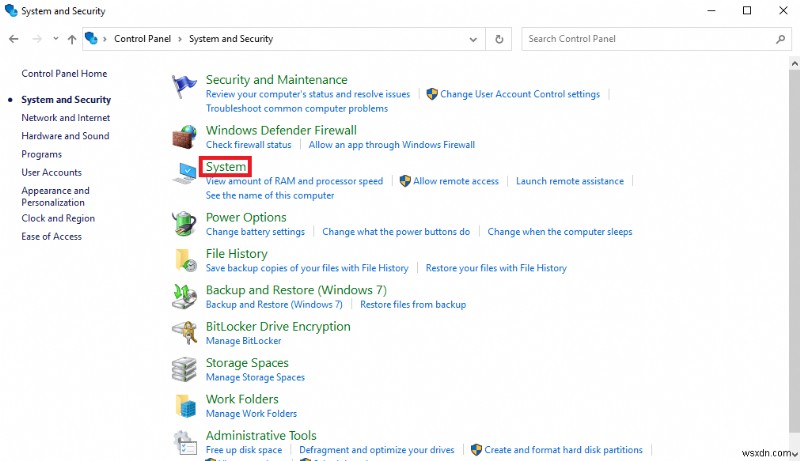The height and width of the screenshot is (461, 800).
Task: Click the BitLocker Drive Encryption key icon
Action: point(184,333)
